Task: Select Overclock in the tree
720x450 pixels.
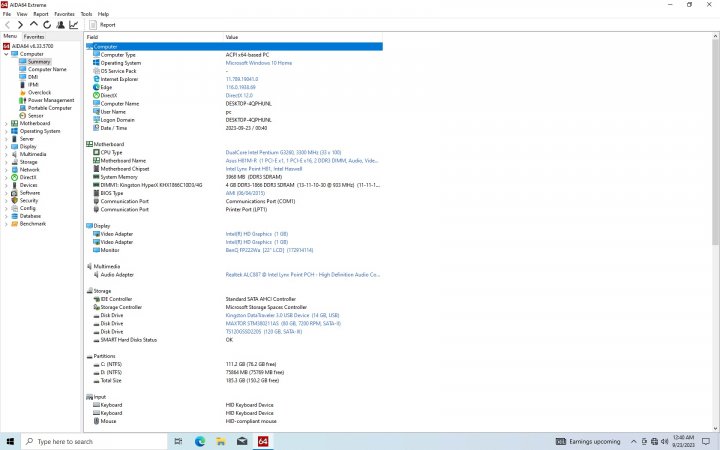Action: click(39, 92)
